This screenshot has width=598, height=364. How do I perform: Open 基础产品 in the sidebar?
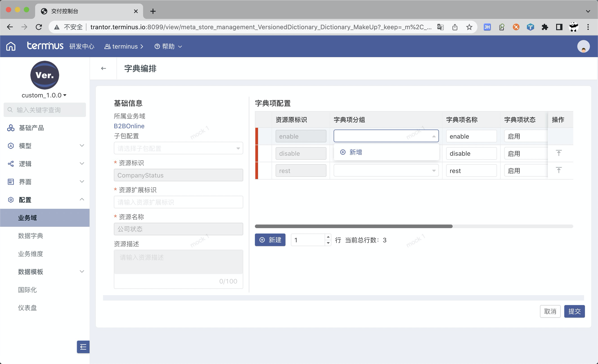pyautogui.click(x=45, y=128)
